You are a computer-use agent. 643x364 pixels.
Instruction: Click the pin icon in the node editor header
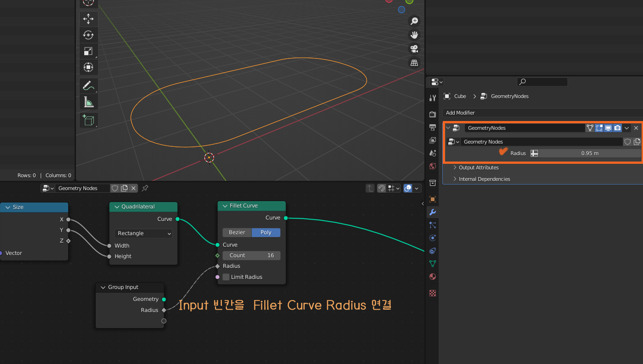pos(144,188)
